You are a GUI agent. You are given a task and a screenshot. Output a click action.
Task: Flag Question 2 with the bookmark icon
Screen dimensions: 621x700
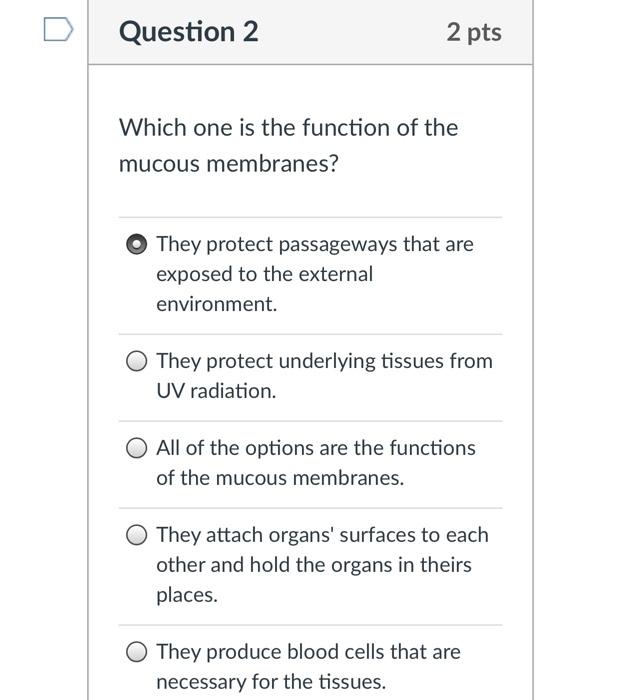tap(59, 31)
